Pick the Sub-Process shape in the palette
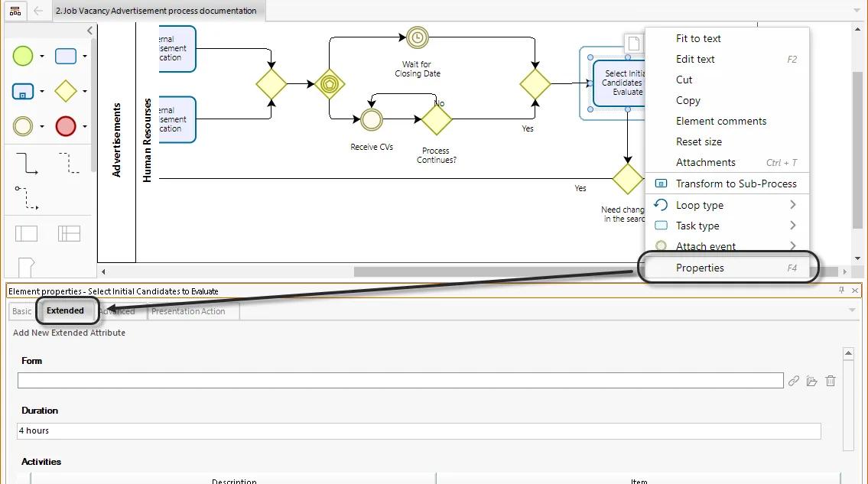Image resolution: width=868 pixels, height=484 pixels. click(x=23, y=92)
